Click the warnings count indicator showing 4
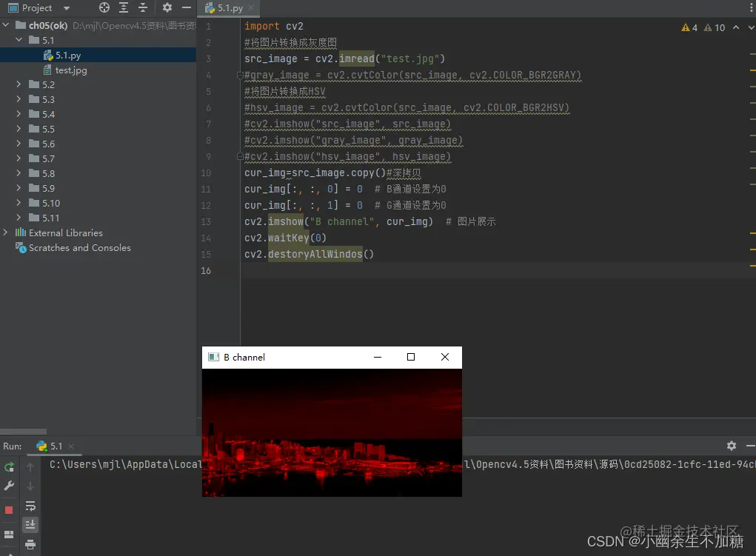756x556 pixels. tap(689, 27)
